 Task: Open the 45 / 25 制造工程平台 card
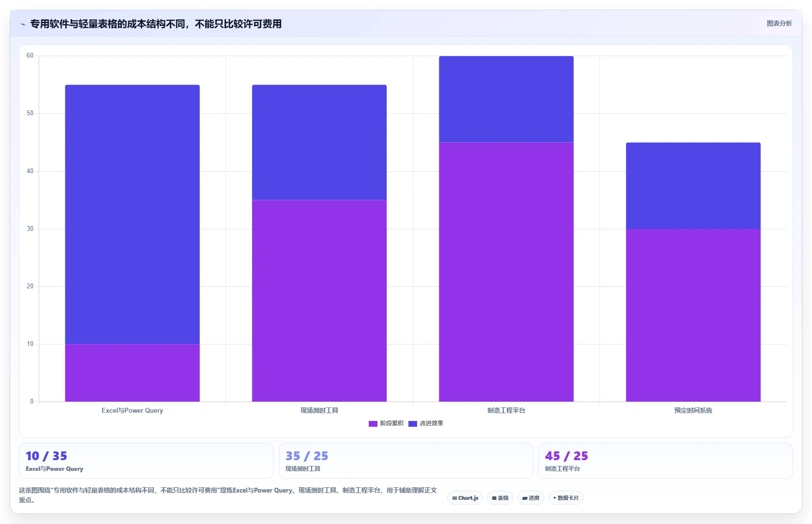665,461
